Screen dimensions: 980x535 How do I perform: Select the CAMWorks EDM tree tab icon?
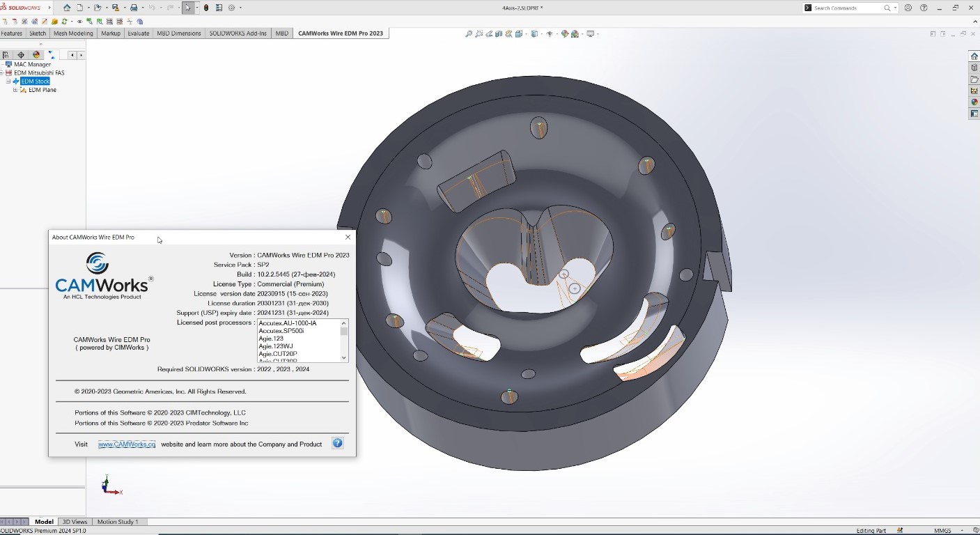coord(52,55)
